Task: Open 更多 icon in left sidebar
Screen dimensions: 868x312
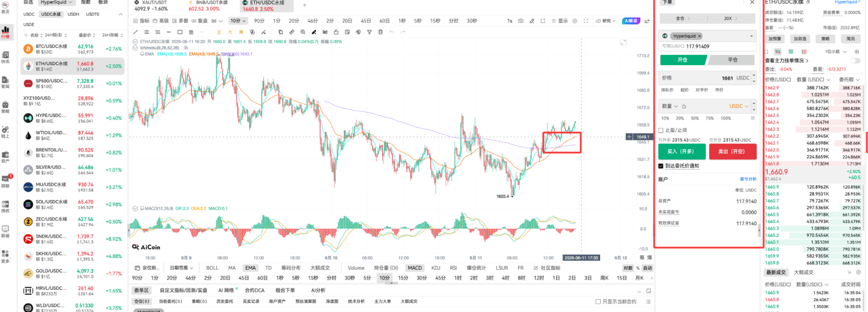Action: (x=6, y=256)
